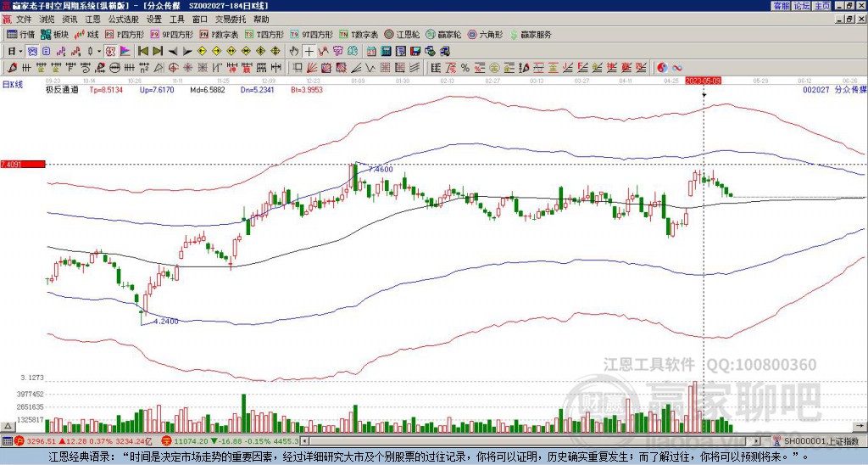
Task: Select the Gann fan lines icon
Action: [312, 68]
